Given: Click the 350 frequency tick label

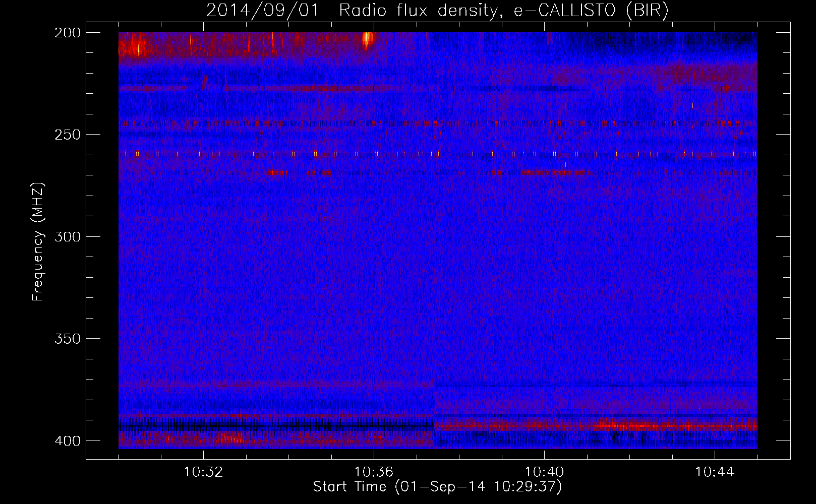Looking at the screenshot, I should pos(68,339).
